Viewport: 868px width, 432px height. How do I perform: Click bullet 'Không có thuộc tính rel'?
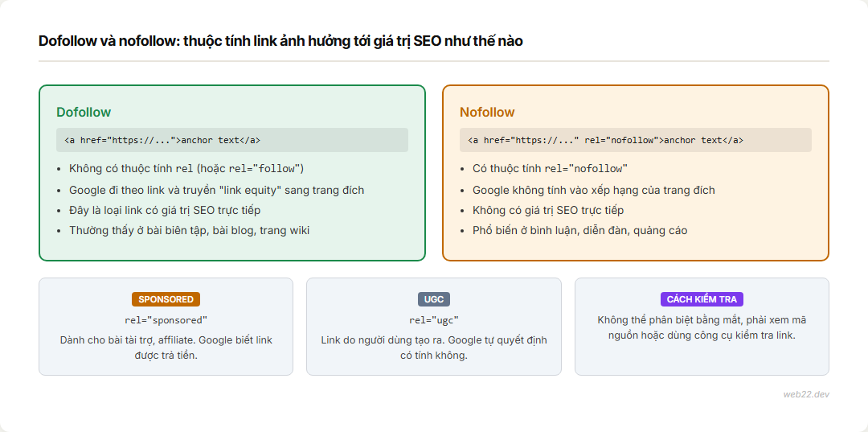pos(186,168)
